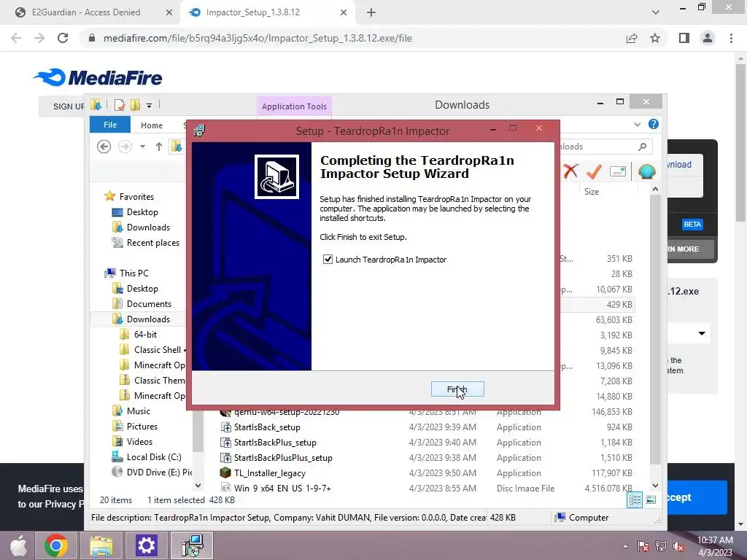
Task: Click the setup installer icon in the title bar
Action: point(200,131)
